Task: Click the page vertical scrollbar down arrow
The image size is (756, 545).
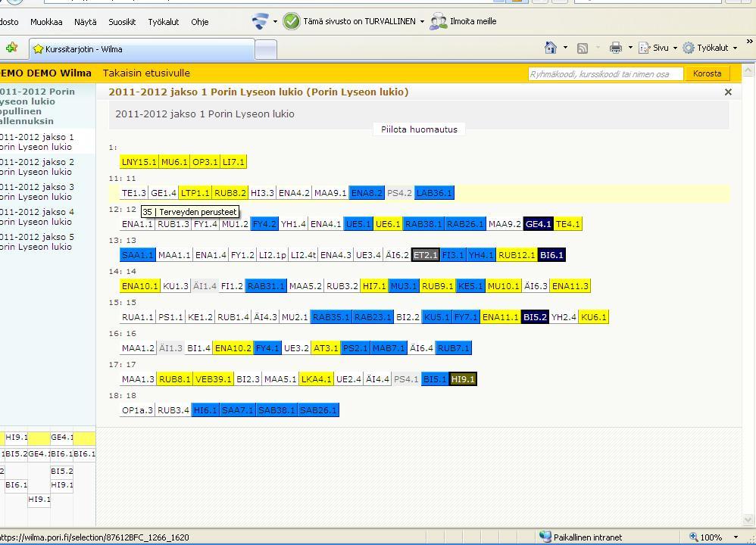Action: tap(748, 519)
